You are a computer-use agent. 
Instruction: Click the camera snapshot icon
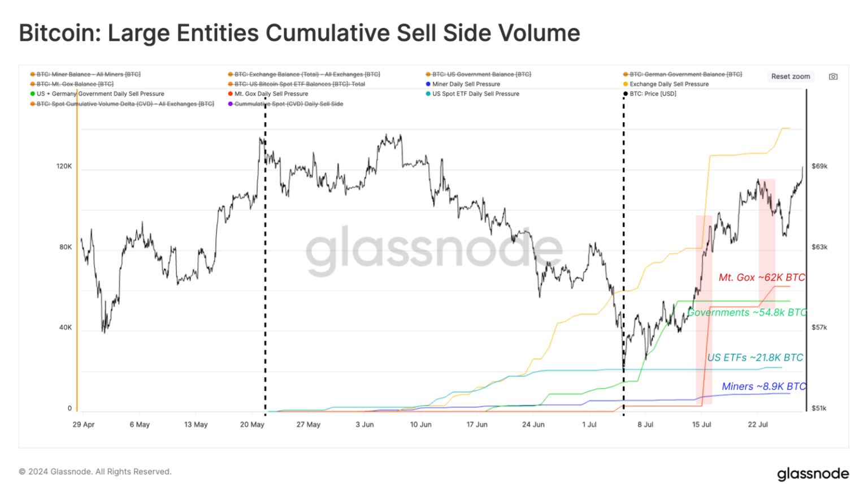(x=833, y=76)
